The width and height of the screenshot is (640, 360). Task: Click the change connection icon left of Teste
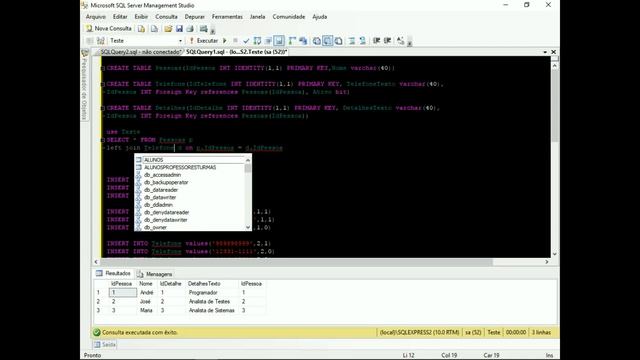(x=100, y=41)
